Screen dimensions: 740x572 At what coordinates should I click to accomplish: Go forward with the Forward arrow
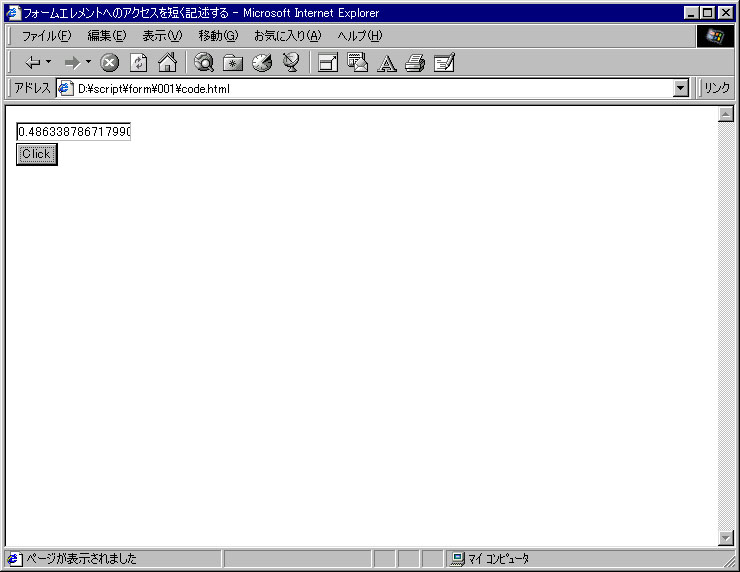coord(73,62)
